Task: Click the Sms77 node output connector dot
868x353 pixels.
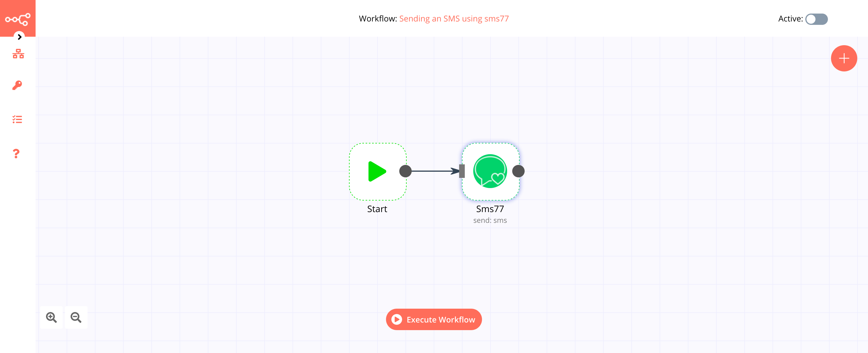Action: (x=518, y=171)
